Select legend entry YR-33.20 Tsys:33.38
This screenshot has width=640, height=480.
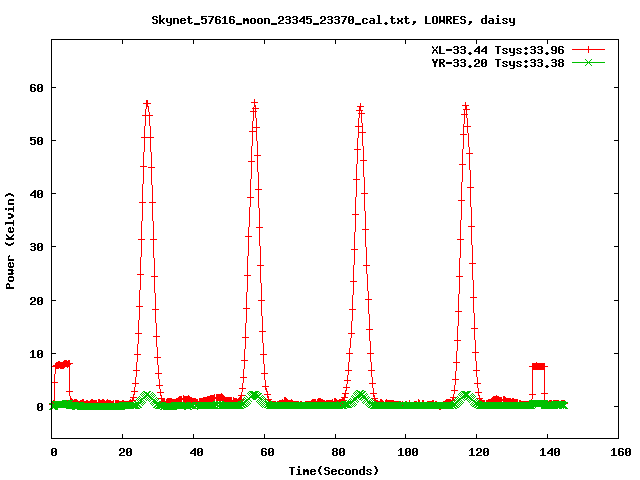(498, 63)
